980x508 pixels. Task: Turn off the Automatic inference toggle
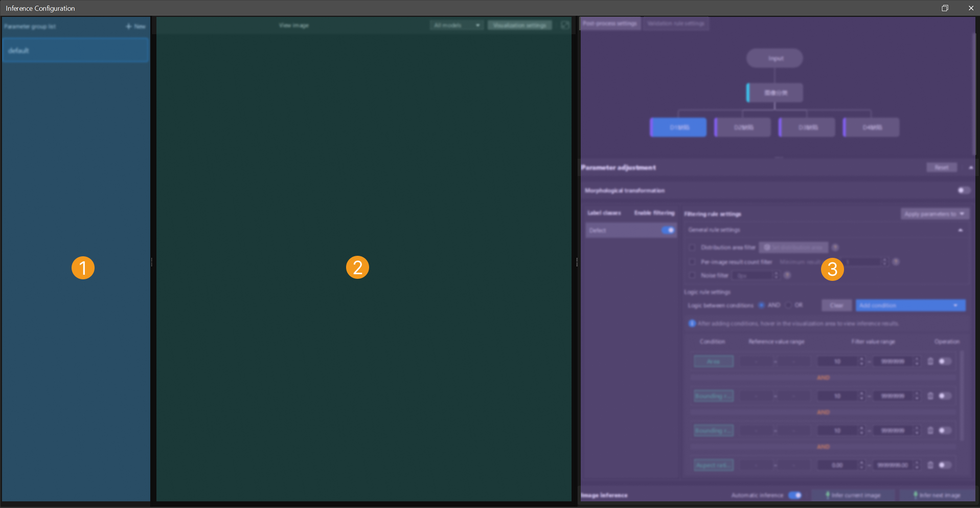[x=795, y=495]
